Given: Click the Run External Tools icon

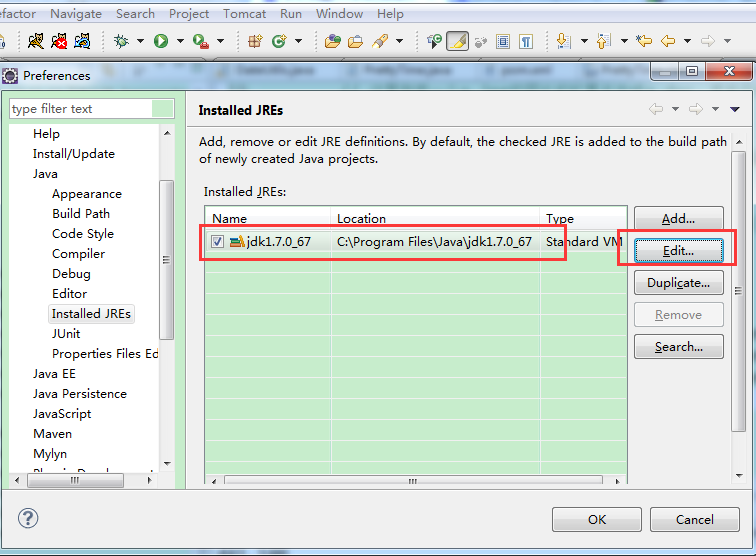Looking at the screenshot, I should point(201,41).
